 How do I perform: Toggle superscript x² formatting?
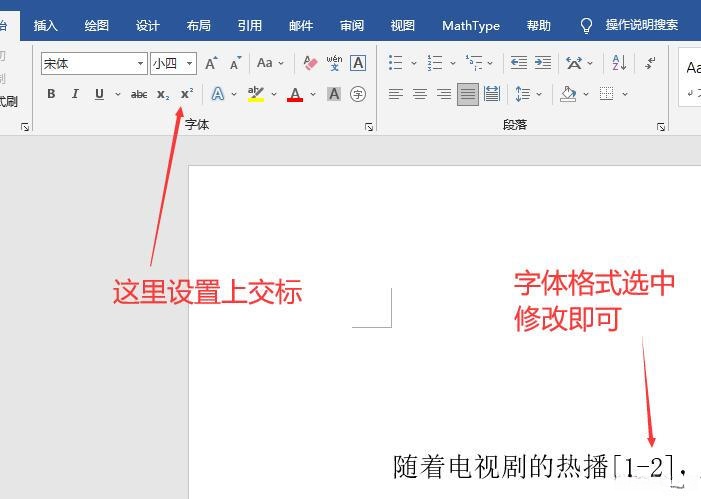(187, 94)
